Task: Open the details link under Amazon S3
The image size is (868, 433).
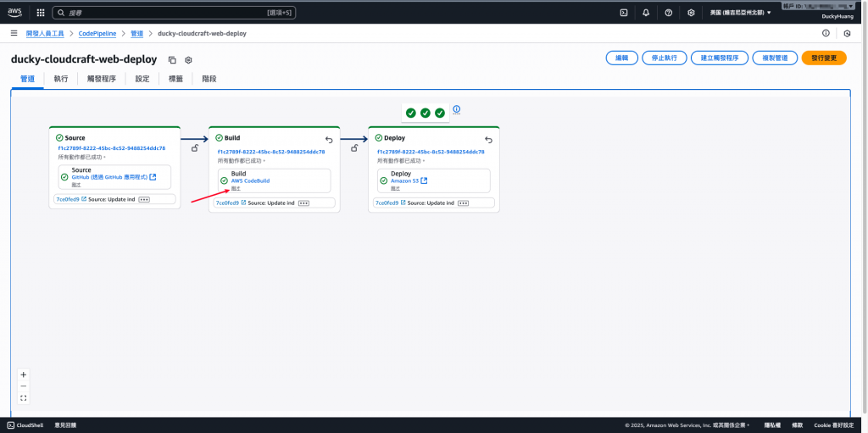Action: point(395,188)
